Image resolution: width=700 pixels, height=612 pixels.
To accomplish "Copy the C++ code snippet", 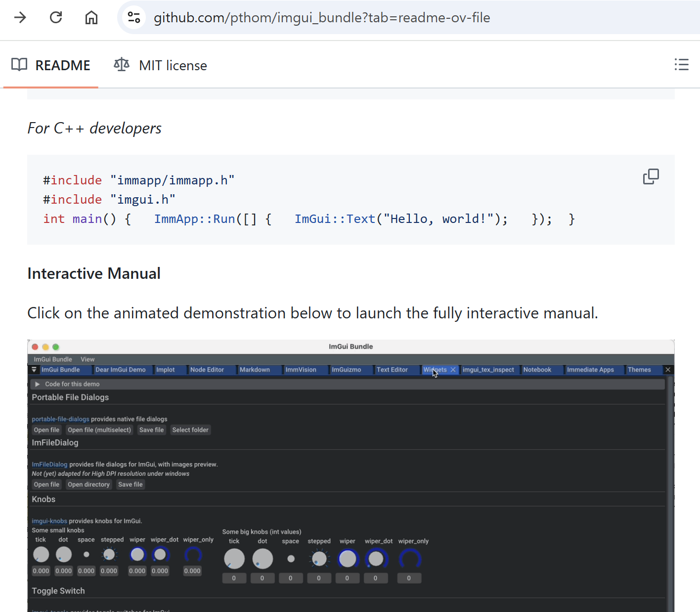I will point(651,176).
